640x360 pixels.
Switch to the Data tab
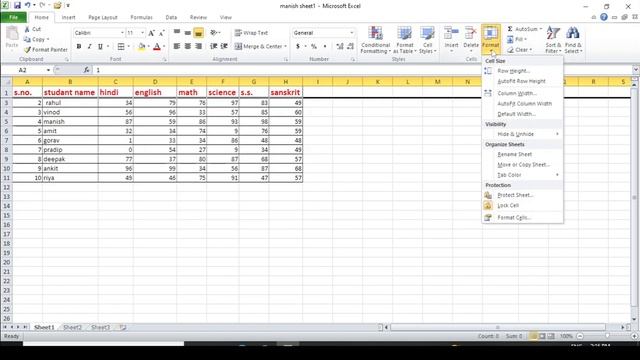coord(171,18)
